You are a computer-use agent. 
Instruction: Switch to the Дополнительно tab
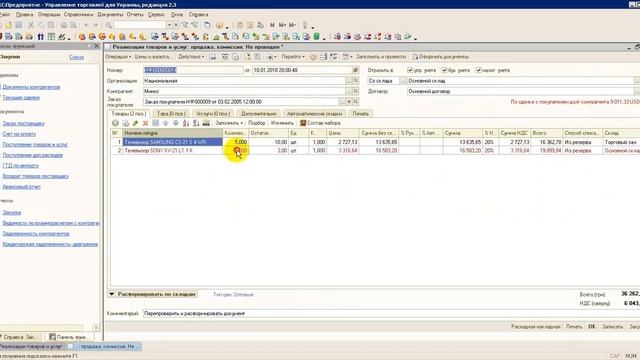coord(259,113)
